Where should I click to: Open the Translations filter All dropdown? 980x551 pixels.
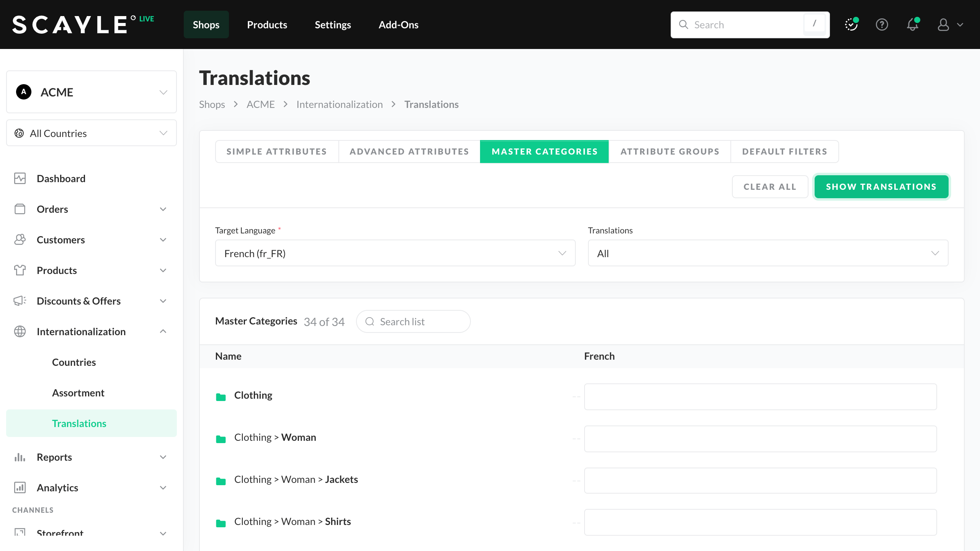click(x=768, y=253)
